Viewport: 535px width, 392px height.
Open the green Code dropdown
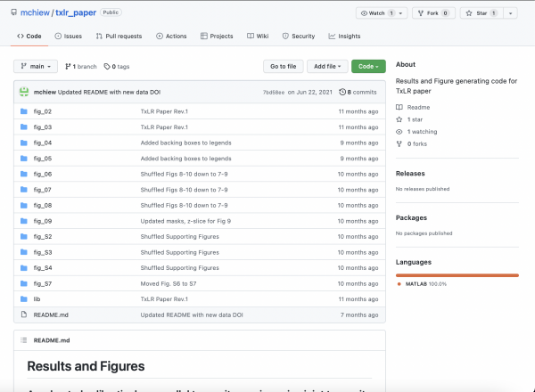tap(368, 67)
